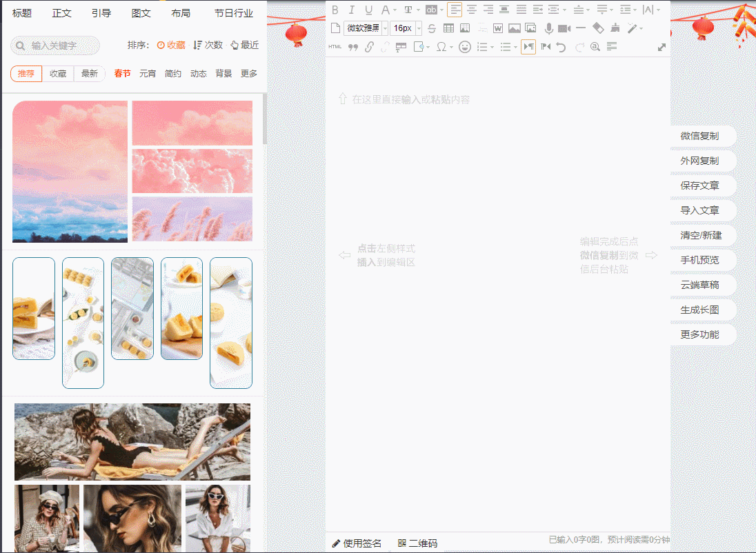
Task: Select the 节日行业 tab
Action: 234,13
